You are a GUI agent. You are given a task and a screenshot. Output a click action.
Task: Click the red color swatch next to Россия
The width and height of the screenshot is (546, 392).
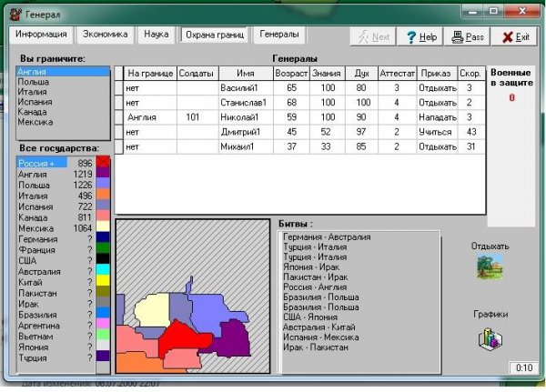click(104, 162)
